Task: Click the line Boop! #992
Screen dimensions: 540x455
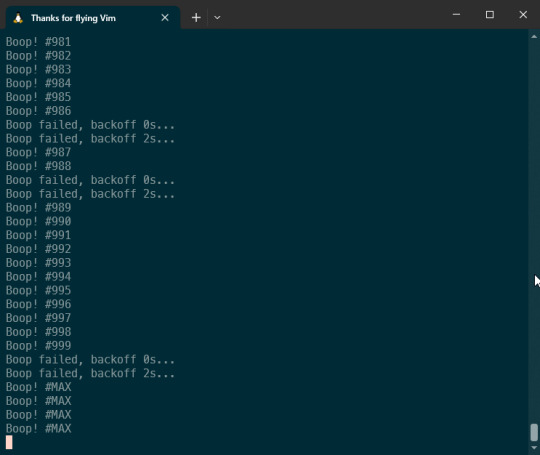Action: [x=39, y=249]
